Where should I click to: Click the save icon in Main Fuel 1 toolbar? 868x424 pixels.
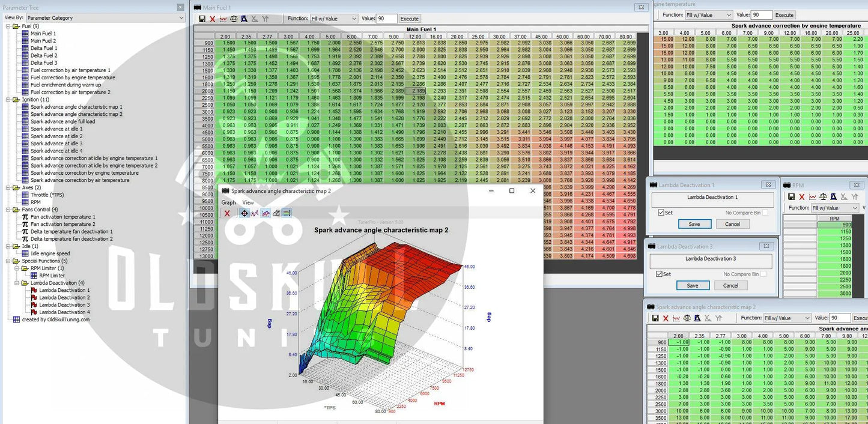(x=202, y=19)
